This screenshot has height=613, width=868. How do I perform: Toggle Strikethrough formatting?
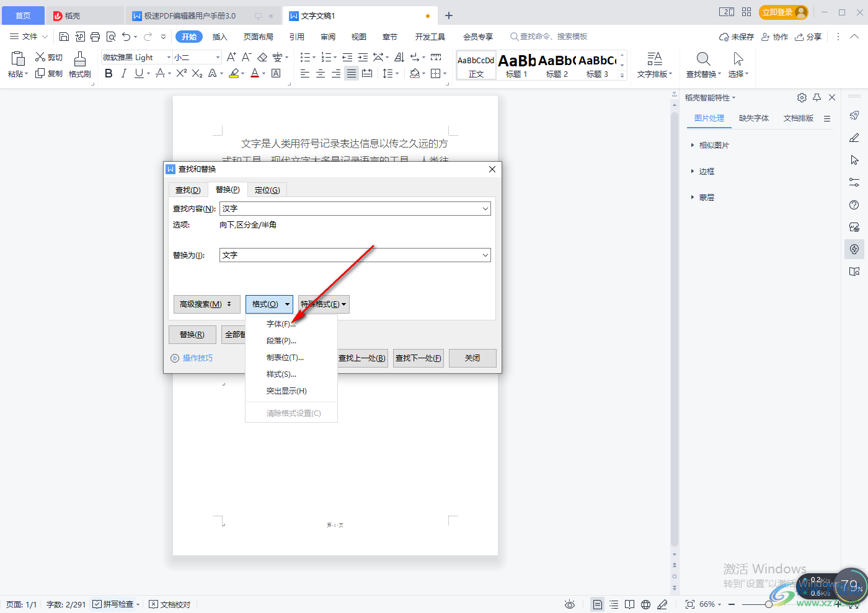pos(160,73)
